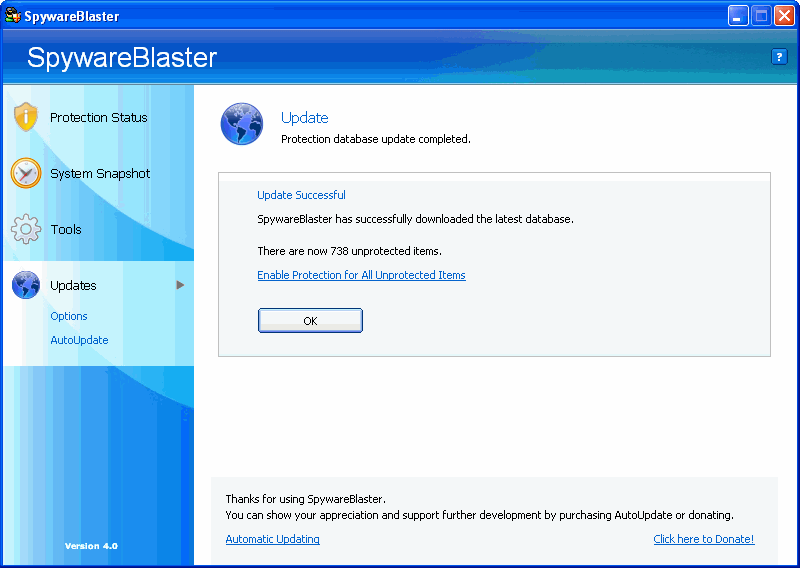Click the 'Click here to Donate!' link
Viewport: 800px width, 568px height.
coord(703,539)
